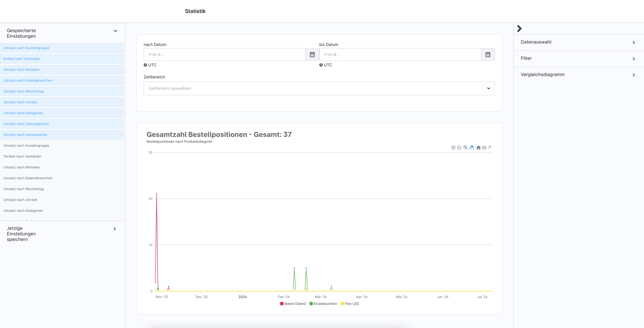Open plain gray Umsatz nach Wochentag entry
644x328 pixels.
tap(62, 189)
